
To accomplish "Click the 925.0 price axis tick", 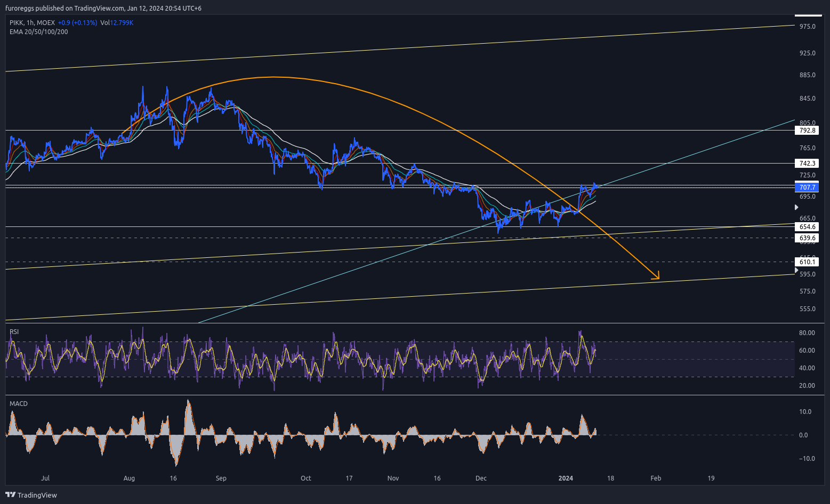I will (x=808, y=53).
